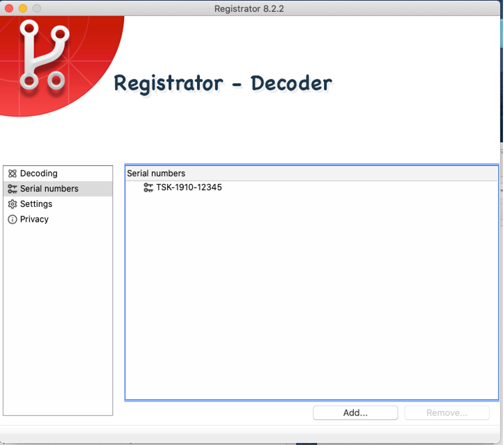Switch to the Decoding section
Image resolution: width=504 pixels, height=445 pixels.
tap(38, 173)
